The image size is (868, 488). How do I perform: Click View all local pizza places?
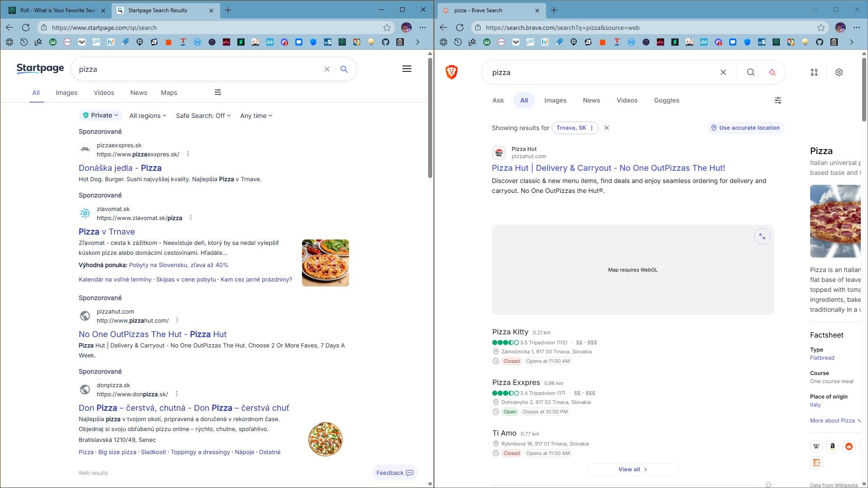tap(632, 469)
